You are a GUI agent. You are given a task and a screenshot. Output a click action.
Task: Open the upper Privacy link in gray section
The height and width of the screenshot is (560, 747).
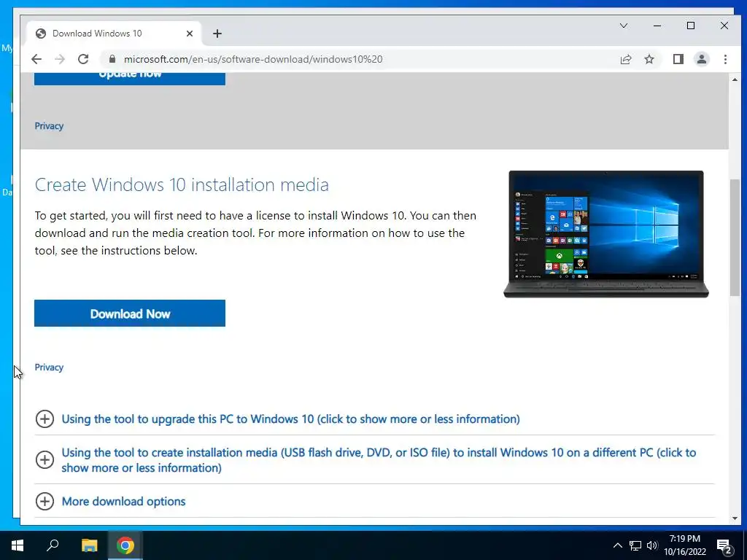[x=49, y=126]
